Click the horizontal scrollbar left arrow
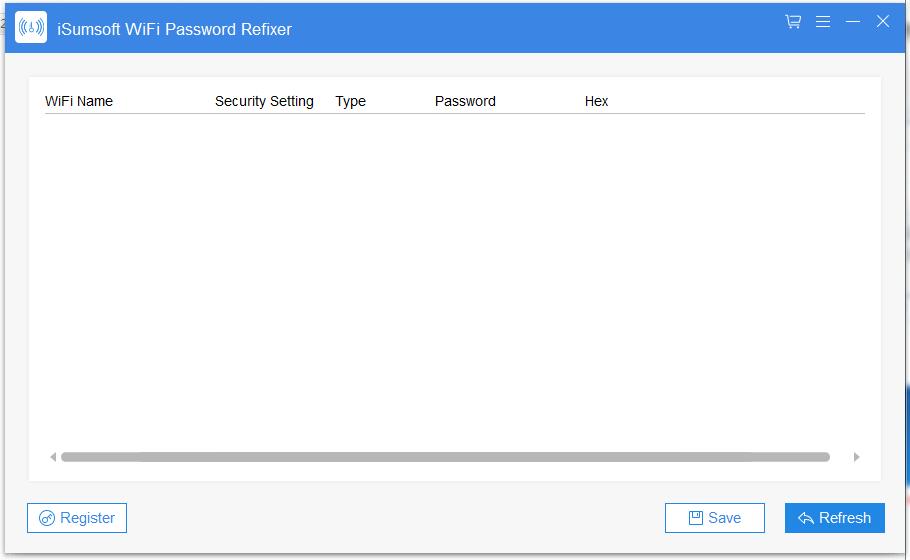Image resolution: width=910 pixels, height=560 pixels. 53,457
